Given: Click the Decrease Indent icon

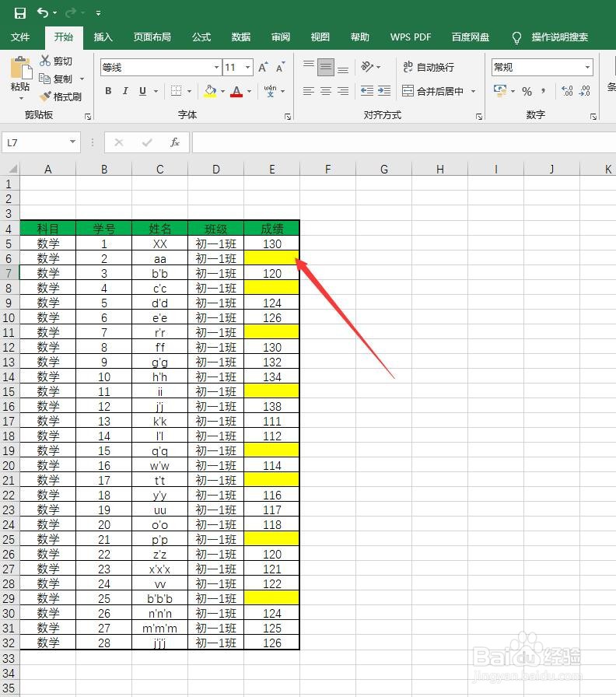Looking at the screenshot, I should [367, 91].
